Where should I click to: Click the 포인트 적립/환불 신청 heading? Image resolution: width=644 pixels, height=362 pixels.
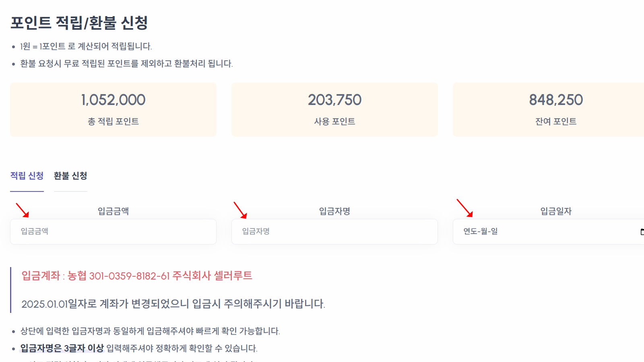click(x=79, y=23)
